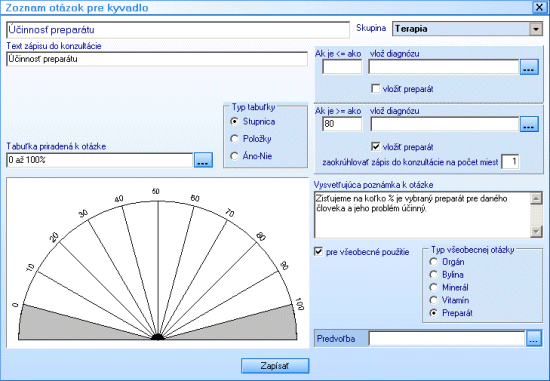The height and width of the screenshot is (381, 550).
Task: Click the 50 mark on the pendulum scale
Action: (x=155, y=192)
